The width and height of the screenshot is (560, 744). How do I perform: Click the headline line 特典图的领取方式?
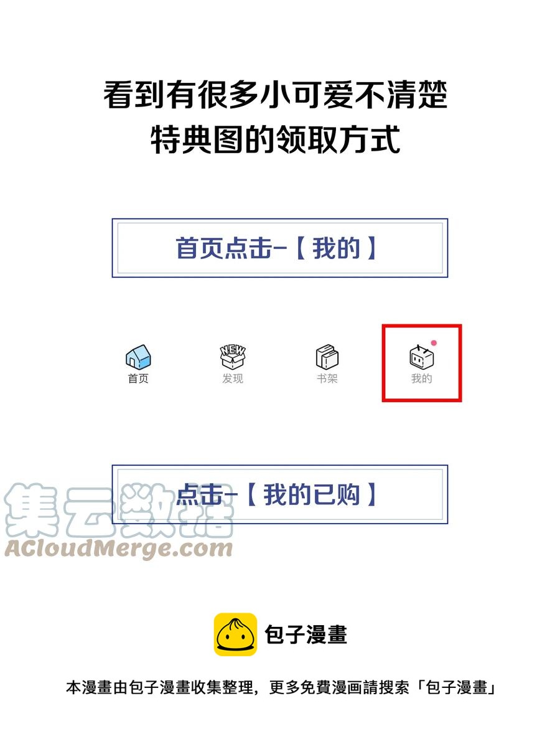[x=276, y=139]
